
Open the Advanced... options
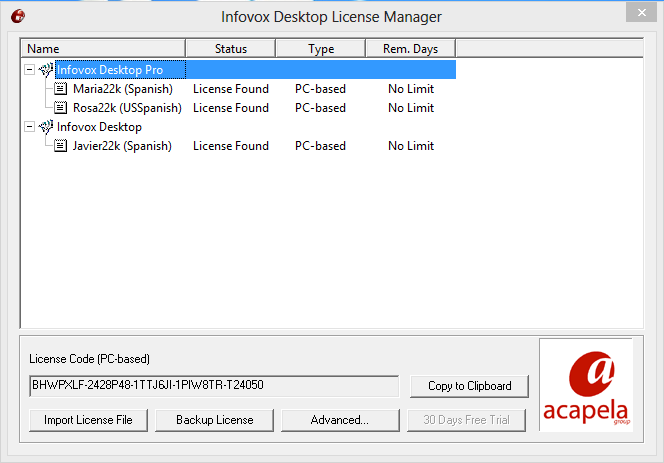pyautogui.click(x=340, y=420)
